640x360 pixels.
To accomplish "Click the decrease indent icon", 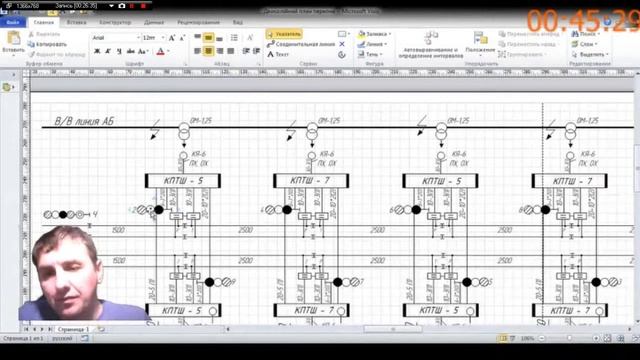I will (246, 51).
